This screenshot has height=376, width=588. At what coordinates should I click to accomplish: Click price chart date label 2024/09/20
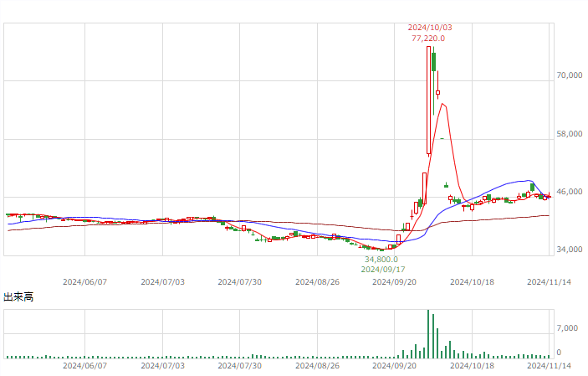[394, 281]
